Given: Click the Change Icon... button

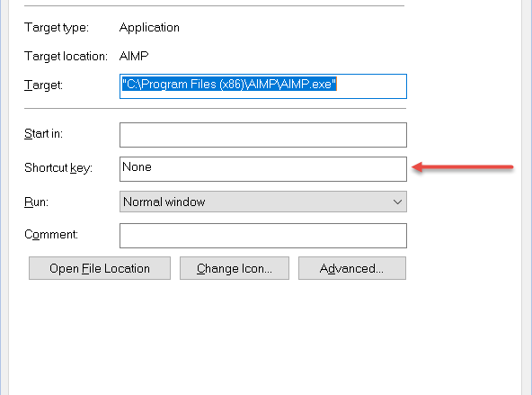Looking at the screenshot, I should (235, 268).
